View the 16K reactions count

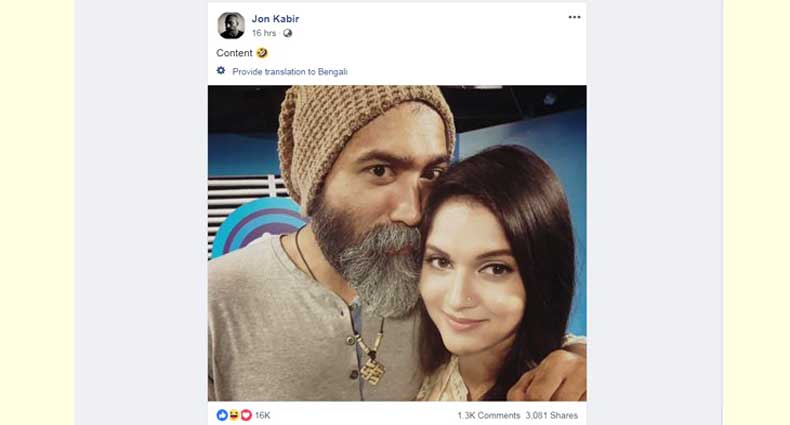pyautogui.click(x=263, y=415)
